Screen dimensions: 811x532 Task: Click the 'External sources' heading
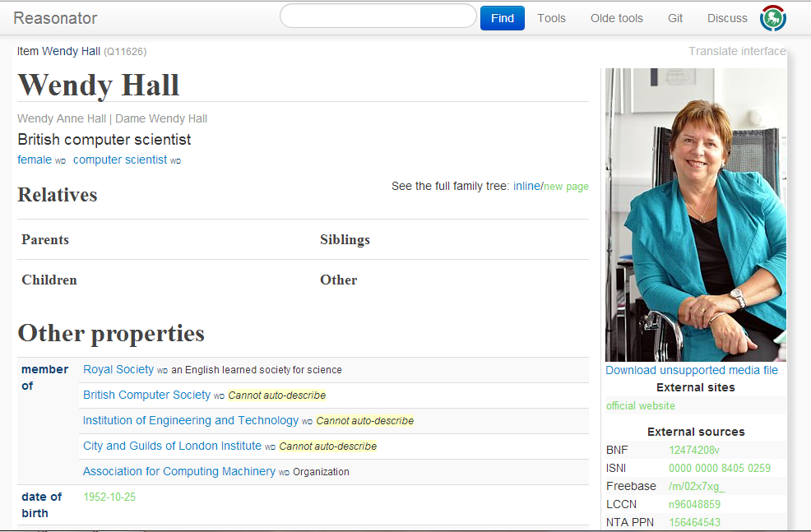pyautogui.click(x=696, y=432)
